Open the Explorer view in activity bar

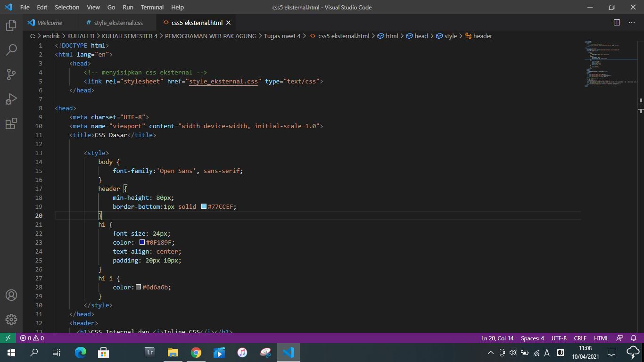[11, 25]
